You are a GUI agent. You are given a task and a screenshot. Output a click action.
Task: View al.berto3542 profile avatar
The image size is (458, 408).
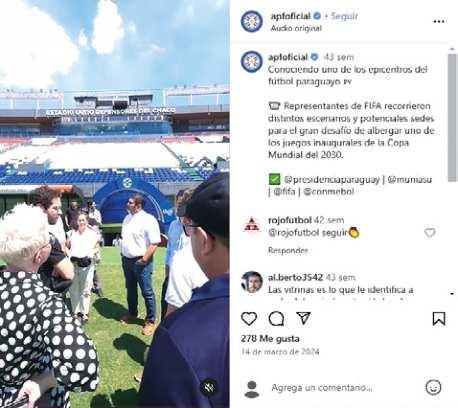pyautogui.click(x=252, y=282)
